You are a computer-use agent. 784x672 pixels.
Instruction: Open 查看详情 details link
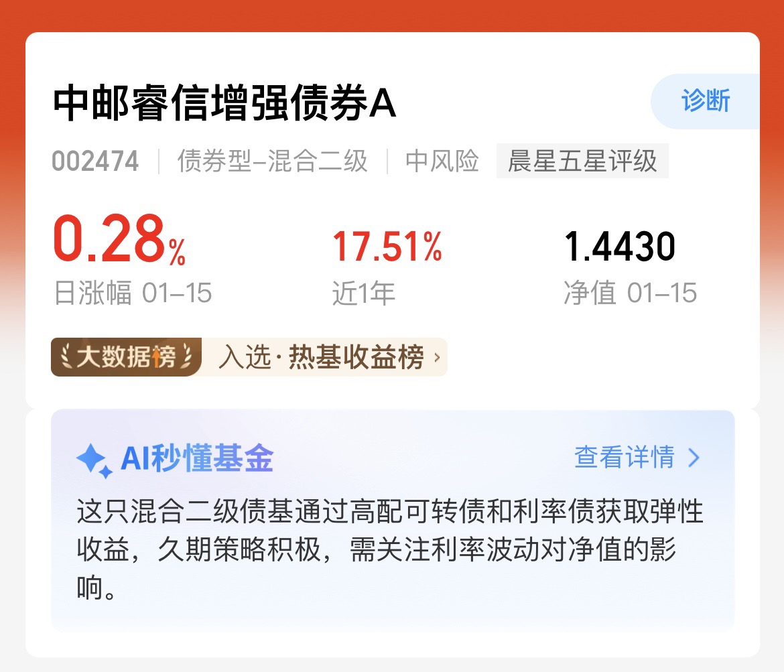click(x=624, y=457)
